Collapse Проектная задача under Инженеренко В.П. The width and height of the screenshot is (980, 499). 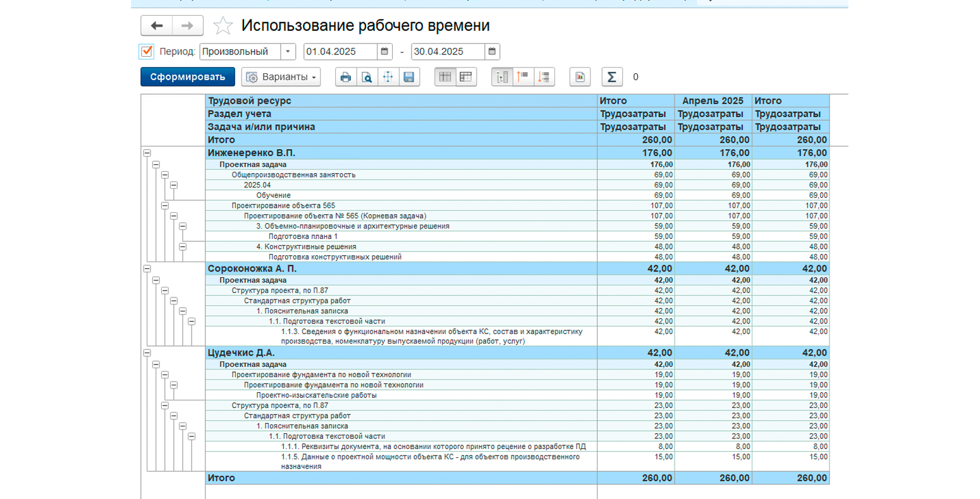[156, 164]
